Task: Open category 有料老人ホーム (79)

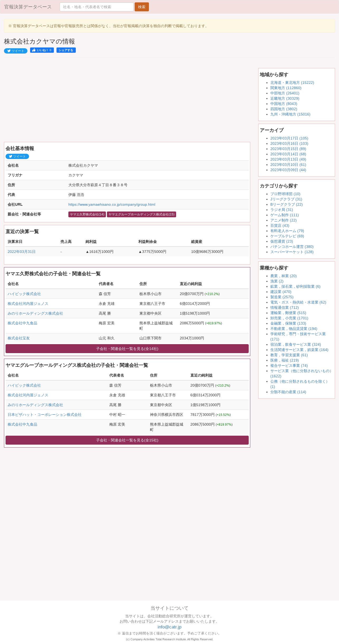Action: (287, 231)
